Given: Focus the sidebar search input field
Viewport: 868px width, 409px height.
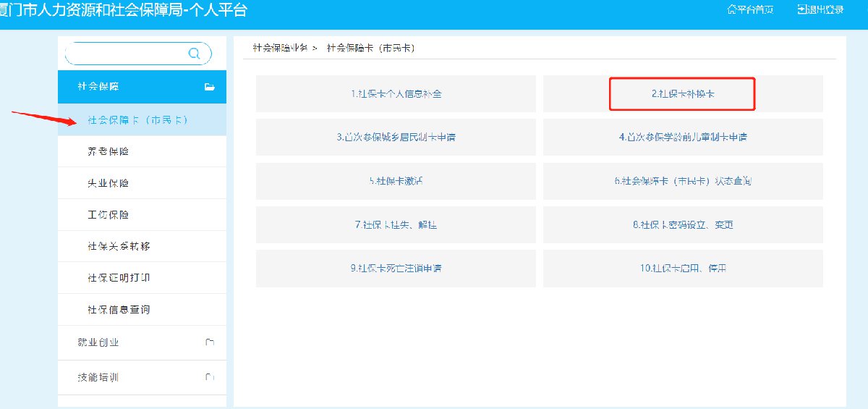Looking at the screenshot, I should tap(127, 54).
